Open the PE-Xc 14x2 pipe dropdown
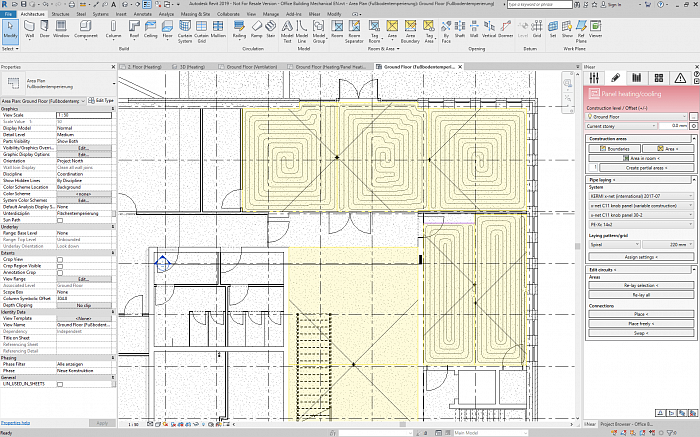 (x=642, y=225)
